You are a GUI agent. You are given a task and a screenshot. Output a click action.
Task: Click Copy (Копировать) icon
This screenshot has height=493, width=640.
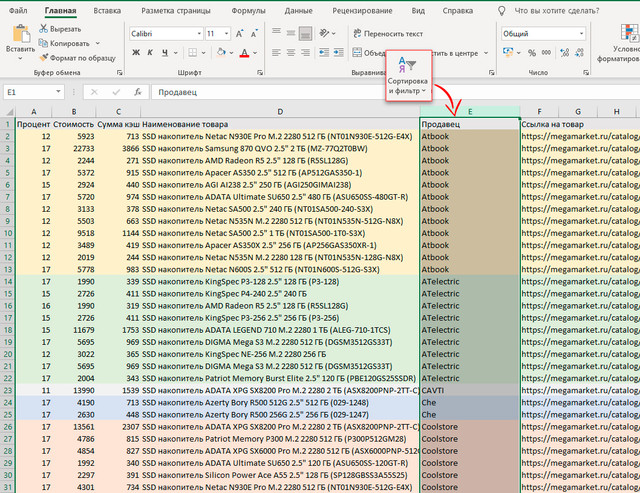tap(43, 43)
